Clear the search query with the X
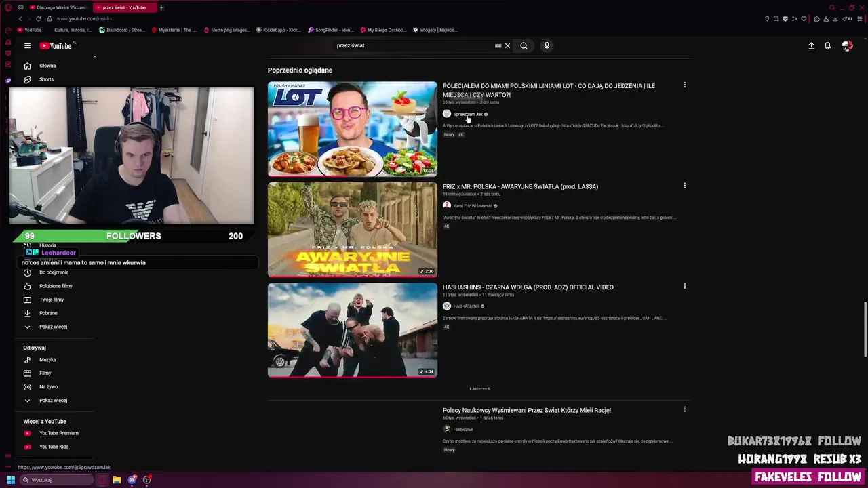 click(x=507, y=46)
